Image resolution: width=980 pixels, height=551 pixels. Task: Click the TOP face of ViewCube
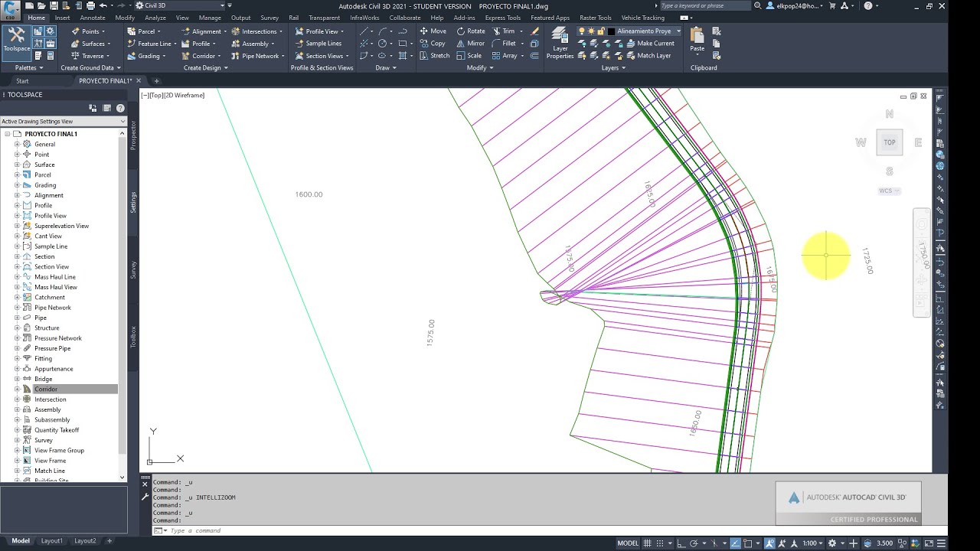[x=889, y=142]
